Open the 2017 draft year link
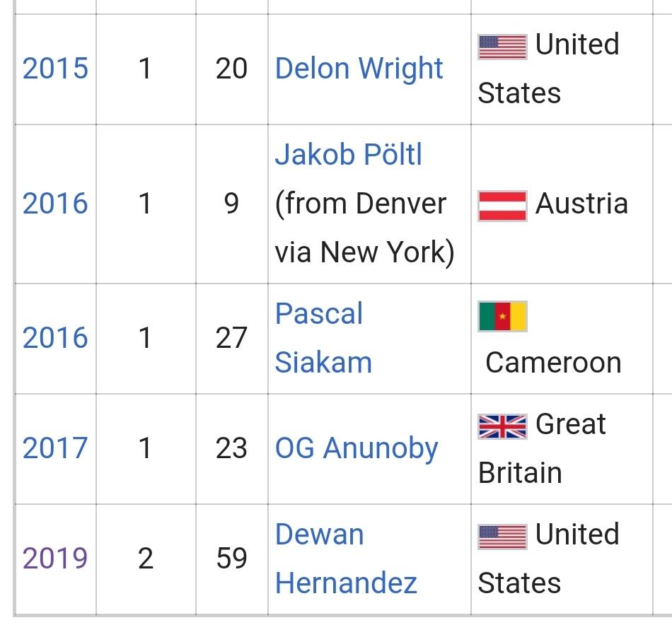The height and width of the screenshot is (642, 672). click(x=55, y=448)
